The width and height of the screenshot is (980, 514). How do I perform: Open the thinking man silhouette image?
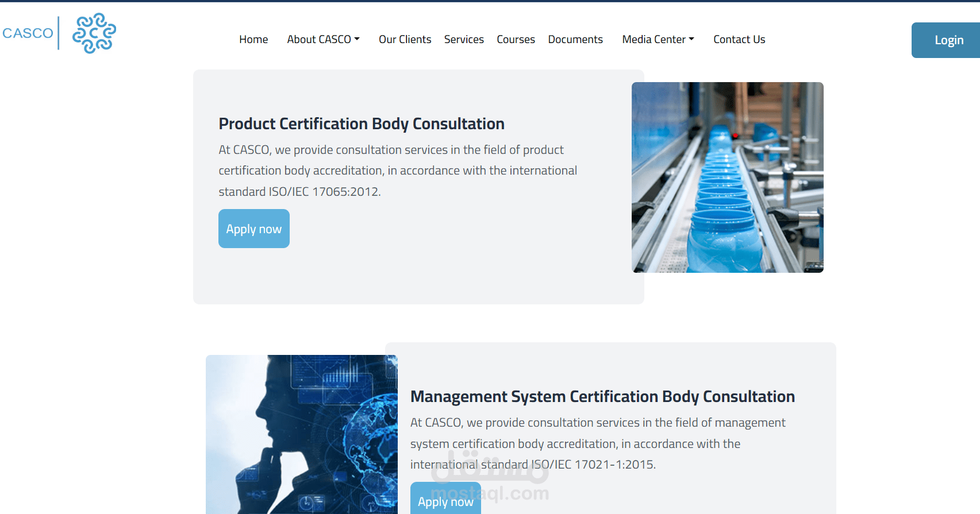tap(302, 434)
